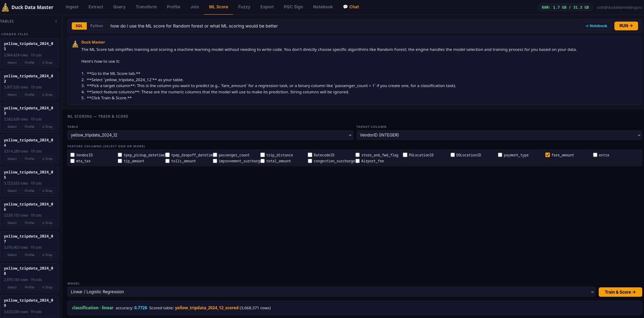Check the DOLocationID checkbox
Viewport: 644px width, 318px height.
[x=453, y=155]
